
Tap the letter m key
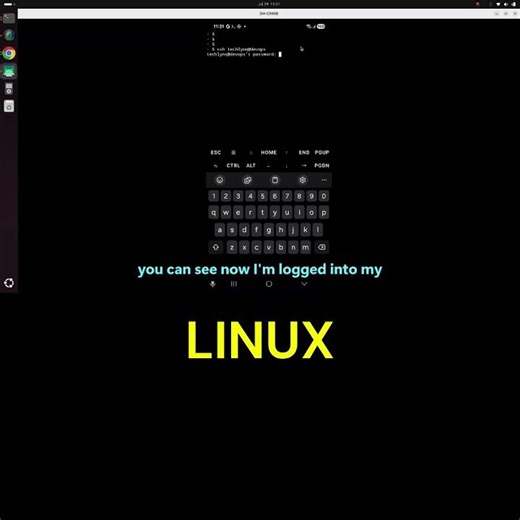pyautogui.click(x=305, y=247)
